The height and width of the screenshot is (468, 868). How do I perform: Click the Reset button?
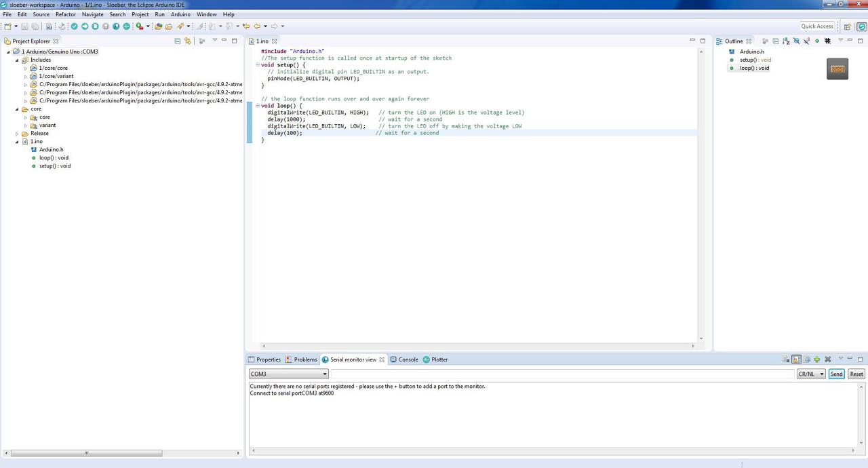[856, 374]
